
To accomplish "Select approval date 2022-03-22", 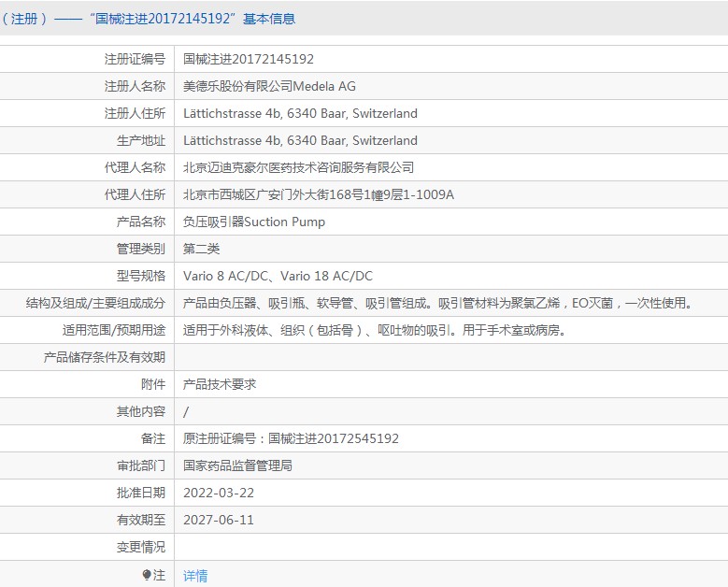I will (x=219, y=493).
